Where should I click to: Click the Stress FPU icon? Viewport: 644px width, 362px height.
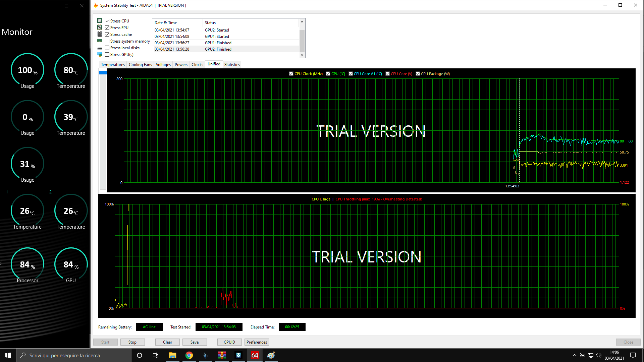point(100,27)
